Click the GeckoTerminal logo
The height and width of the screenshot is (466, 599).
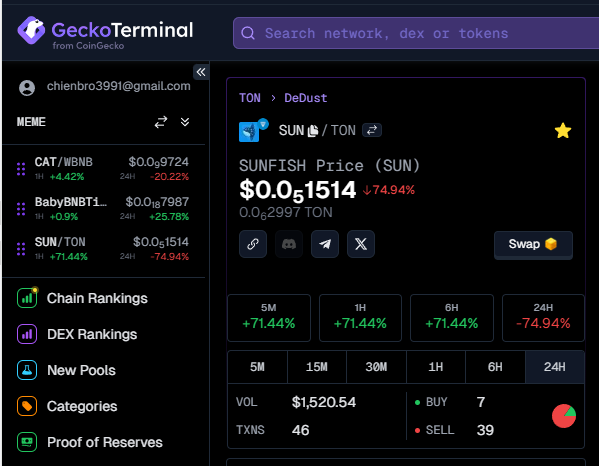pos(105,33)
